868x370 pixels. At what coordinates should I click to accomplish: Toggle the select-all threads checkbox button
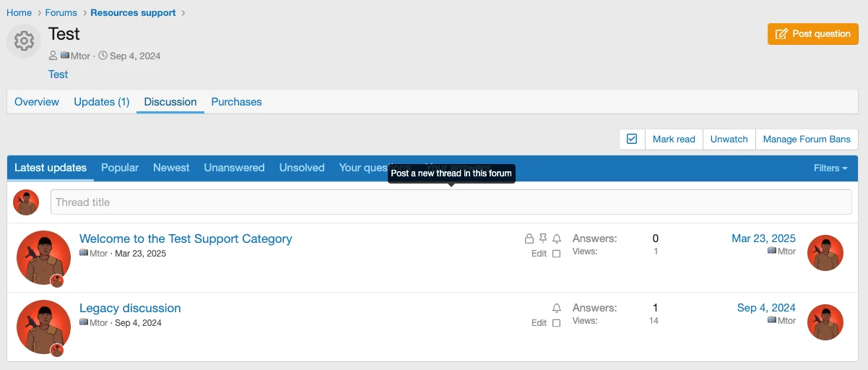632,139
